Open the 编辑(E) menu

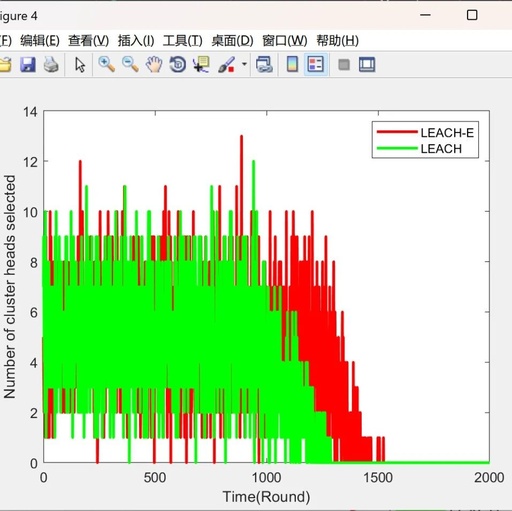(40, 41)
